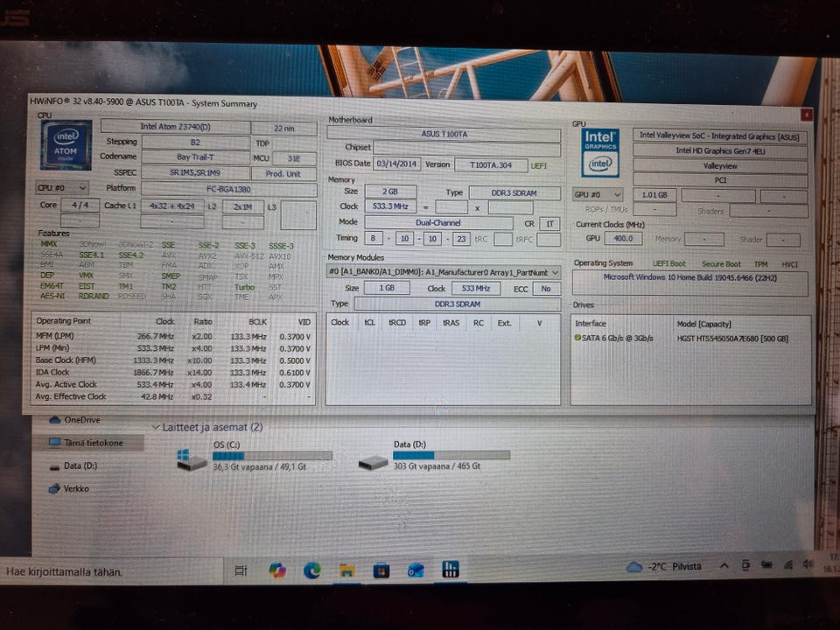This screenshot has height=630, width=840.
Task: Click the Prod. Unit button
Action: click(283, 173)
